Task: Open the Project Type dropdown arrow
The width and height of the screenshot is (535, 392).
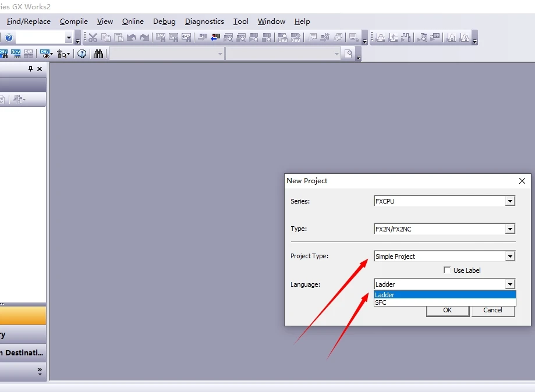Action: point(510,256)
